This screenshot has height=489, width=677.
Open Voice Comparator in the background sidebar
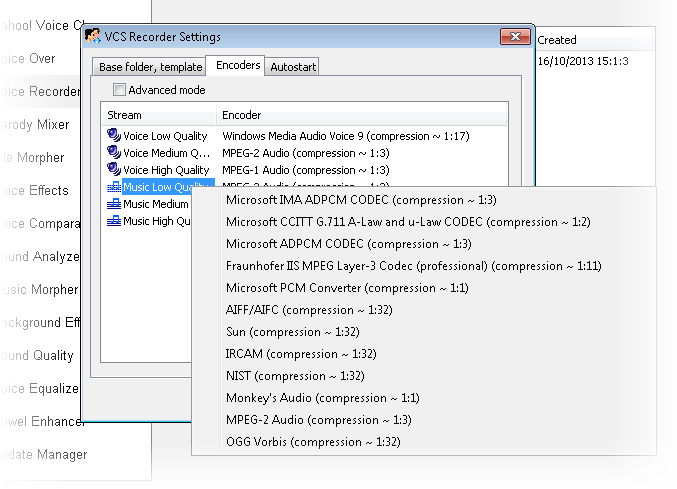[40, 223]
